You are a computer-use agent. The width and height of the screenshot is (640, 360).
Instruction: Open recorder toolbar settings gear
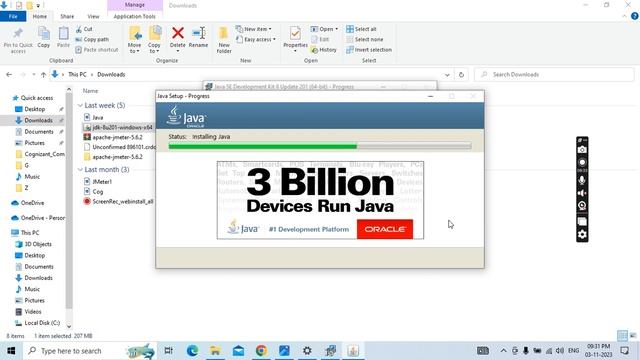pyautogui.click(x=582, y=234)
